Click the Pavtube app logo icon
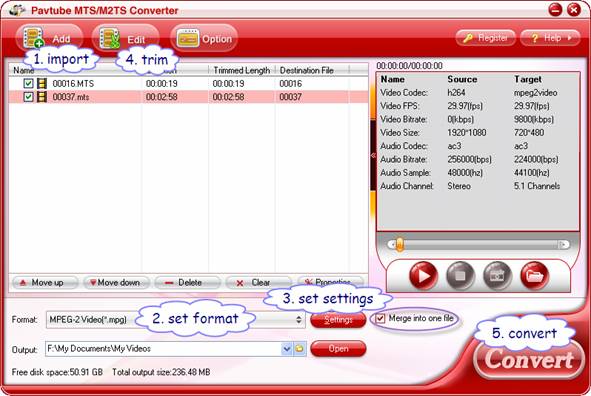Screen dimensions: 591x396 pos(16,10)
